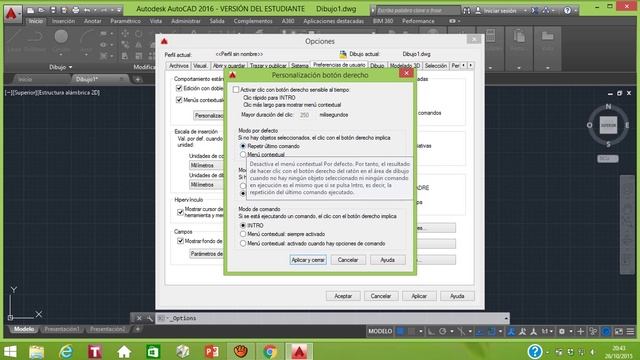Select Menú contextual: siempre activado option
Screen dimensions: 640x360
click(243, 234)
